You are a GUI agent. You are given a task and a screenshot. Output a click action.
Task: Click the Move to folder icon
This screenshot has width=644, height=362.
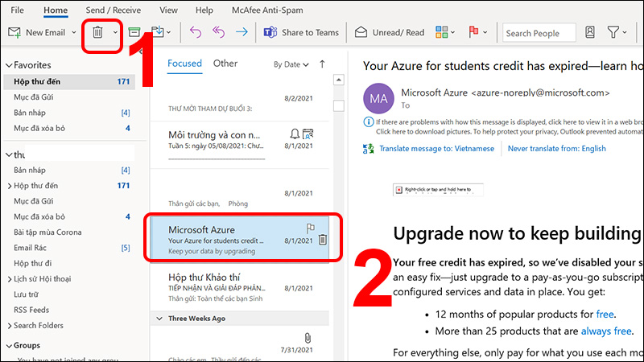tap(157, 32)
